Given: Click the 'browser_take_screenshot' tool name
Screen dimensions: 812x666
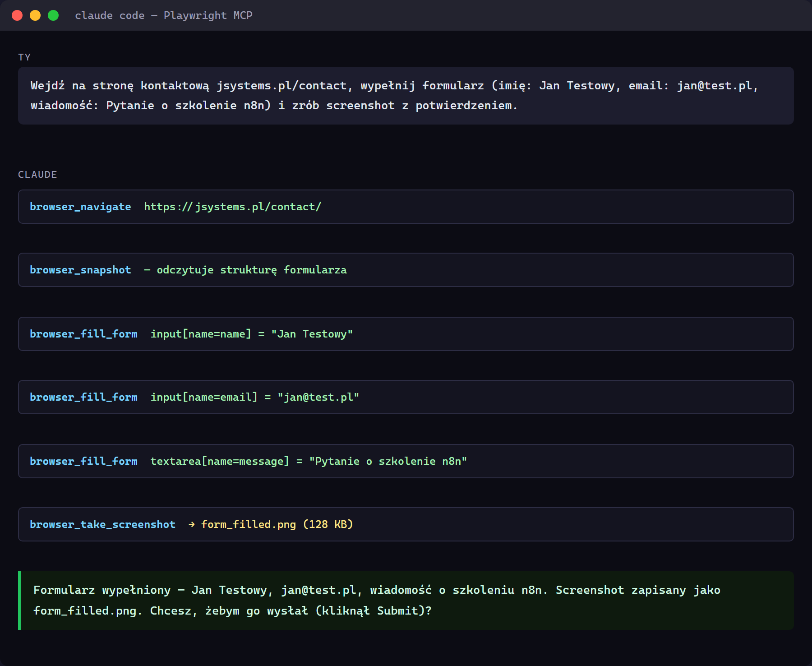Looking at the screenshot, I should tap(102, 524).
